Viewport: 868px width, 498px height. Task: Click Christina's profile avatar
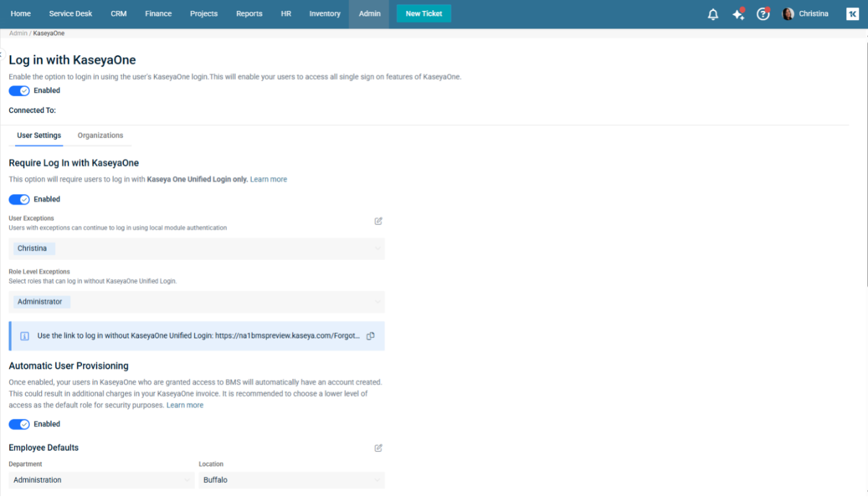click(x=788, y=14)
